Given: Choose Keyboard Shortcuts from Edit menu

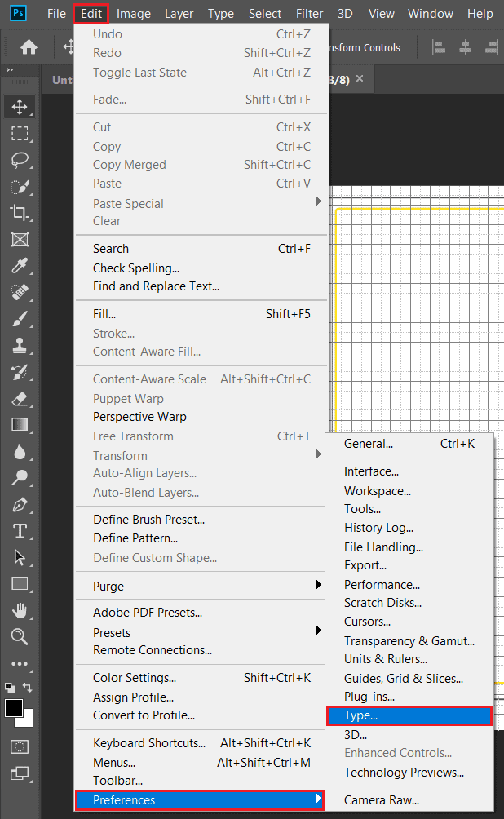Looking at the screenshot, I should (x=149, y=743).
